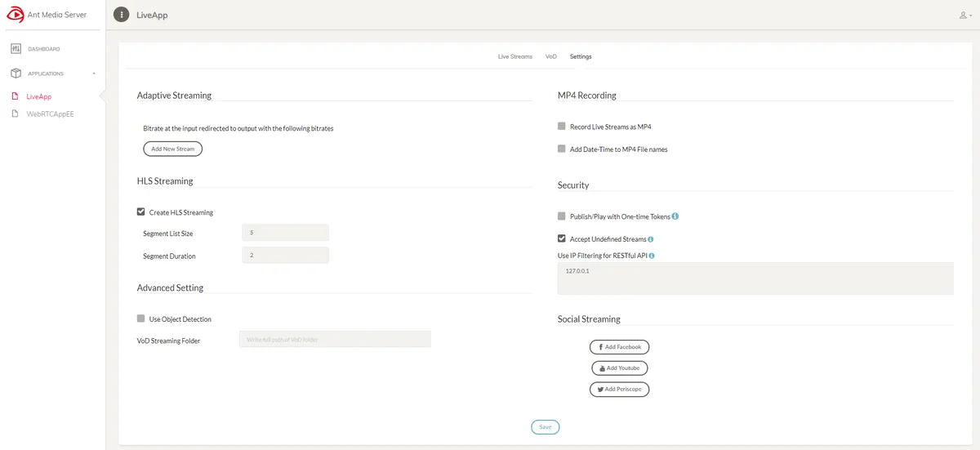Click the Applications cube icon
The image size is (980, 450).
point(16,74)
